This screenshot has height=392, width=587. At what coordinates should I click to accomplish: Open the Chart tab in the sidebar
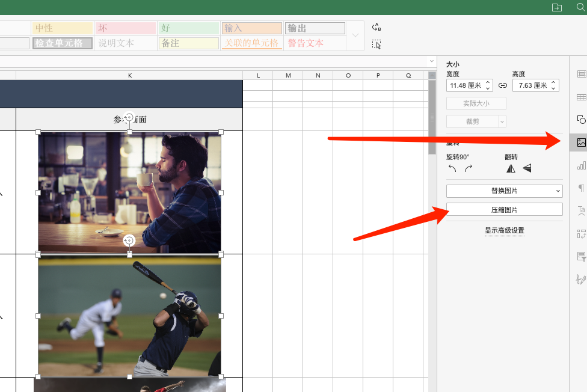click(581, 165)
